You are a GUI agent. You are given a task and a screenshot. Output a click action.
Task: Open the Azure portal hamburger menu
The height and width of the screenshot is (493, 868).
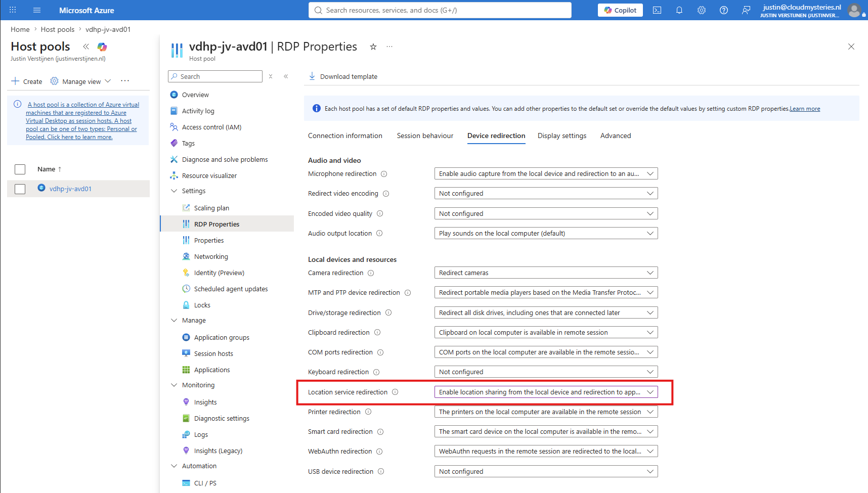[x=37, y=10]
